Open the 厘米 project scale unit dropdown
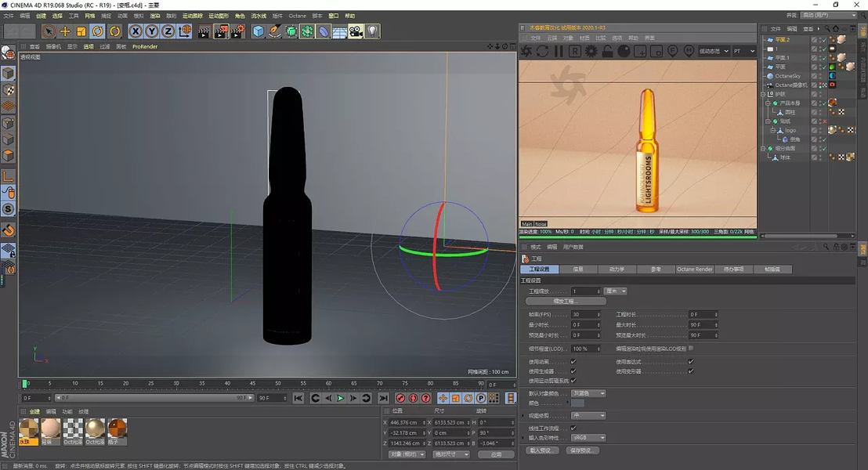This screenshot has height=470, width=868. tap(616, 291)
